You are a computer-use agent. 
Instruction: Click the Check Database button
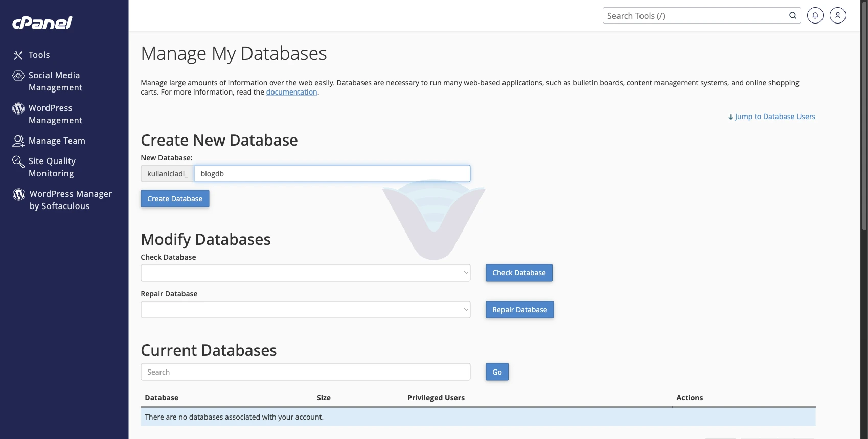click(x=519, y=273)
